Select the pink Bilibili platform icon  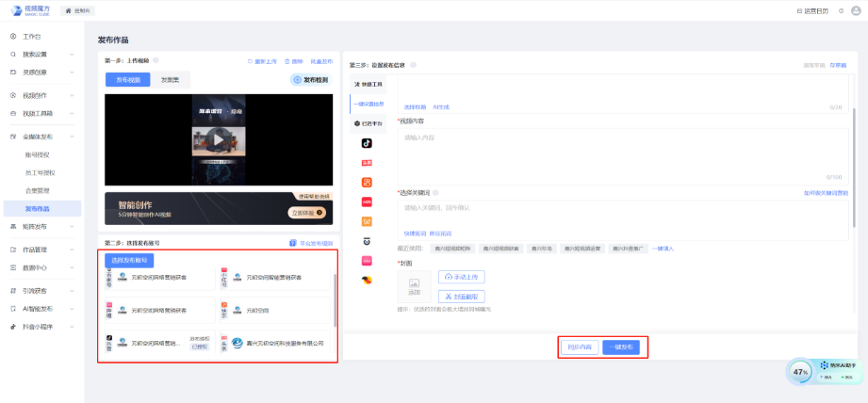coord(367,261)
